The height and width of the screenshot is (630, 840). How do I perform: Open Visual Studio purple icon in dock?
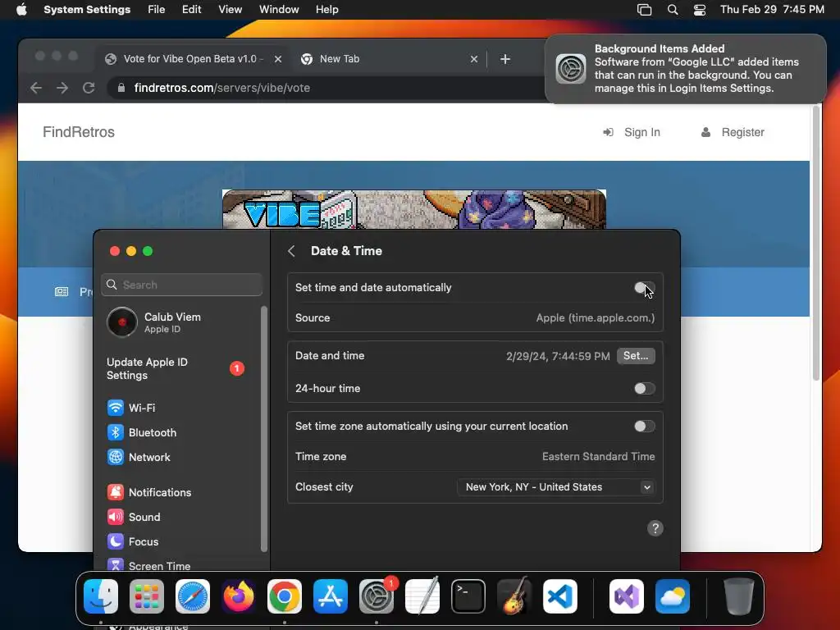tap(626, 596)
